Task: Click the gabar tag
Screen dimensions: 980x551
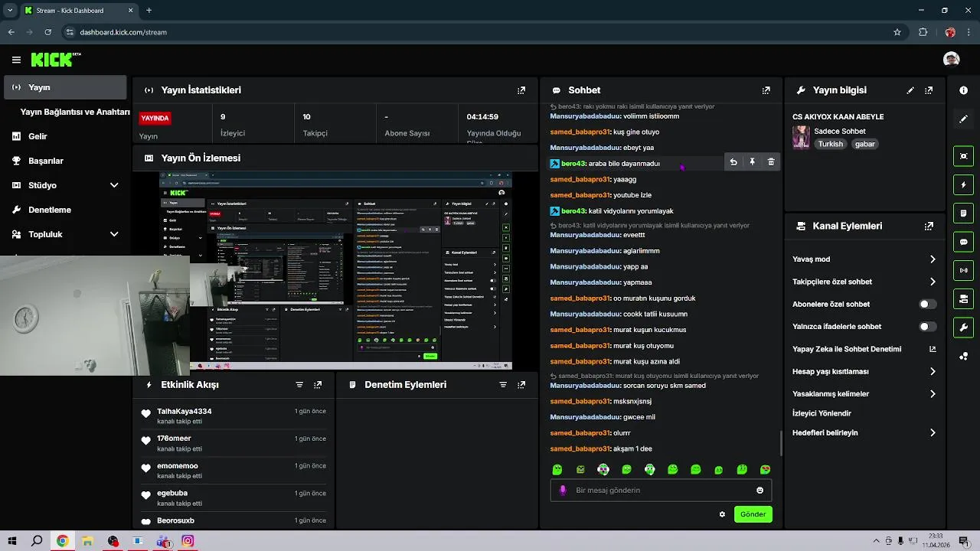Action: 864,144
